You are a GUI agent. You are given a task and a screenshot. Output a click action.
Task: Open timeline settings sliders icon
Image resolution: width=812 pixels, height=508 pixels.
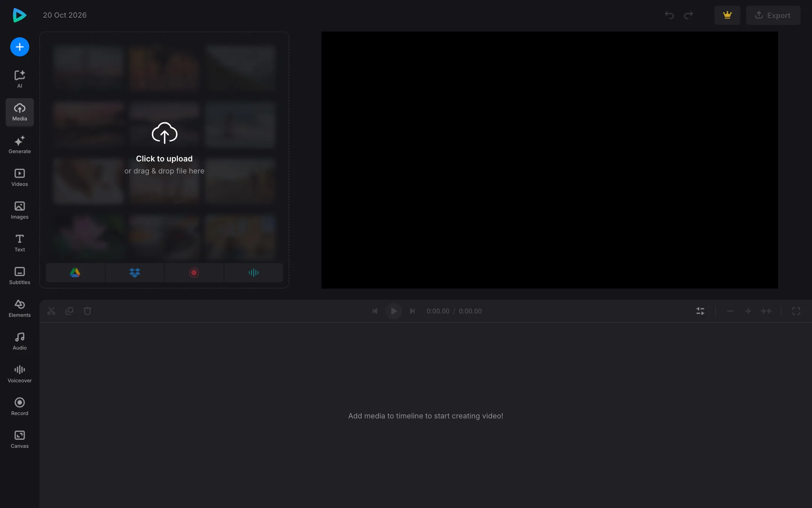point(700,311)
